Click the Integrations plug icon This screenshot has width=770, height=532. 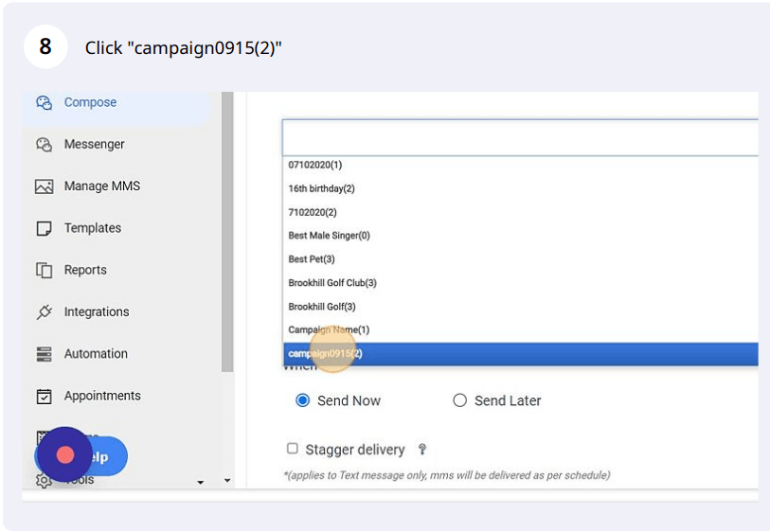(x=44, y=311)
